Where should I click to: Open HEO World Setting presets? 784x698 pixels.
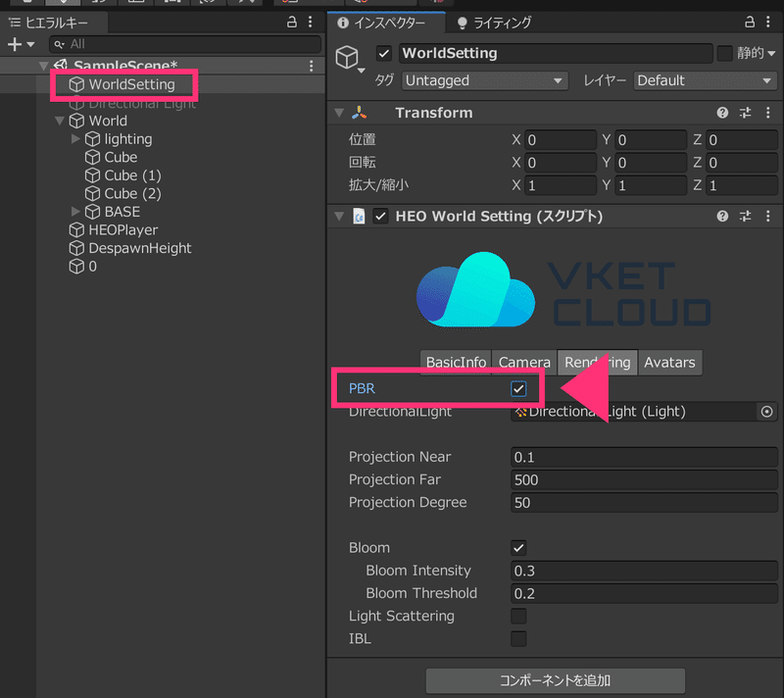coord(745,216)
